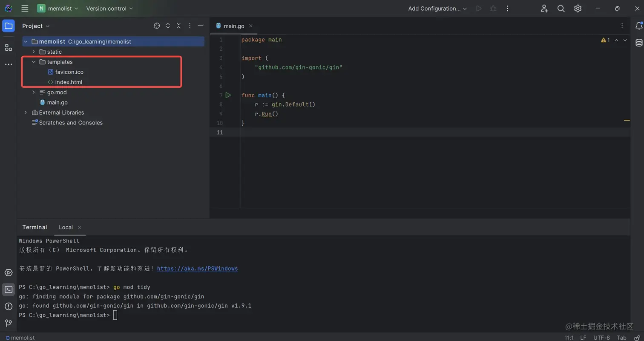Switch to the main.go editor tab
This screenshot has height=341, width=644.
(234, 26)
